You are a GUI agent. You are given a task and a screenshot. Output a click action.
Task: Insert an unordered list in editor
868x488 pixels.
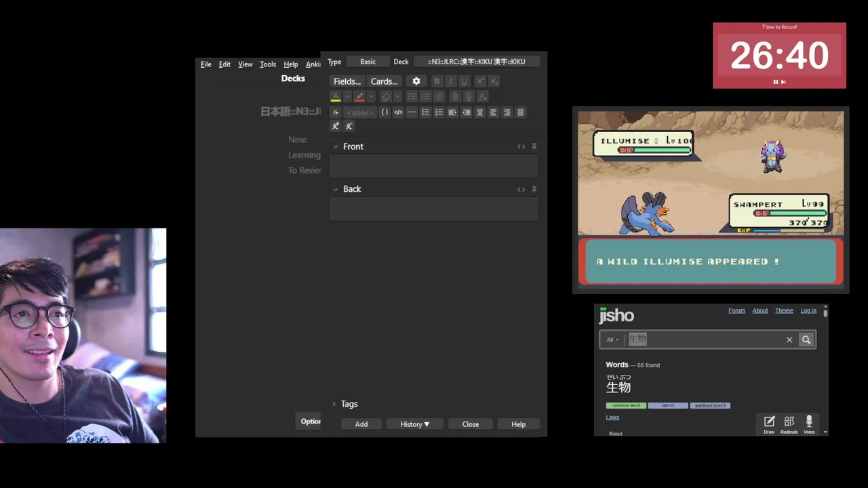point(412,97)
